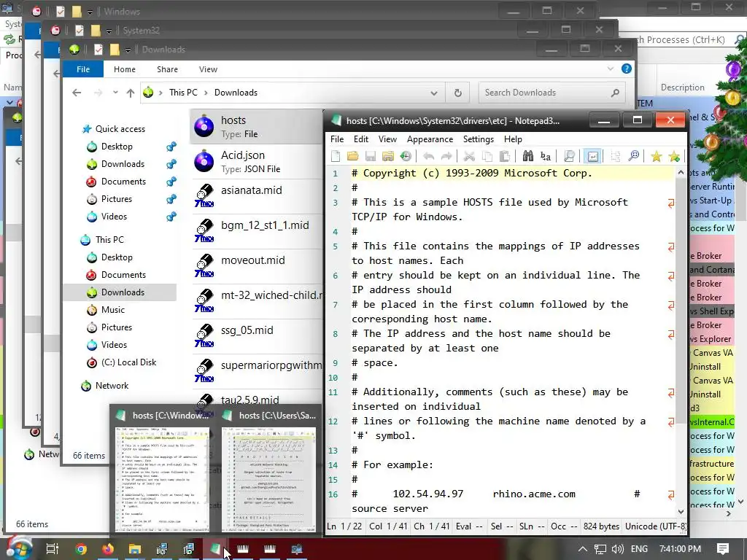Click the volume speaker icon in system tray
Image resolution: width=747 pixels, height=560 pixels.
[x=617, y=549]
